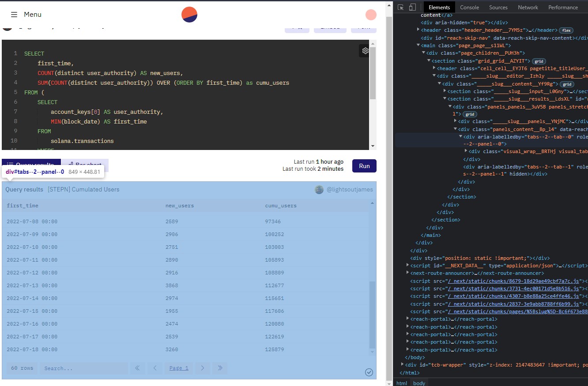
Task: Click the 60 rows count label
Action: tap(22, 368)
